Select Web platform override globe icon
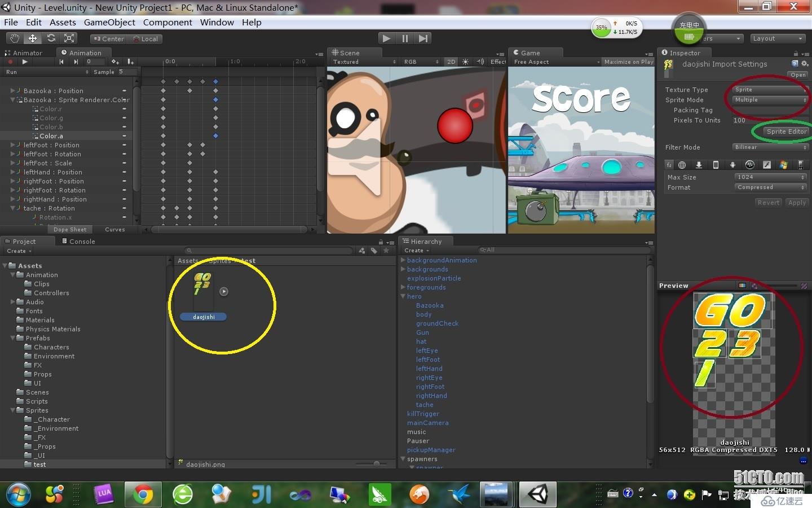Image resolution: width=812 pixels, height=508 pixels. point(682,165)
